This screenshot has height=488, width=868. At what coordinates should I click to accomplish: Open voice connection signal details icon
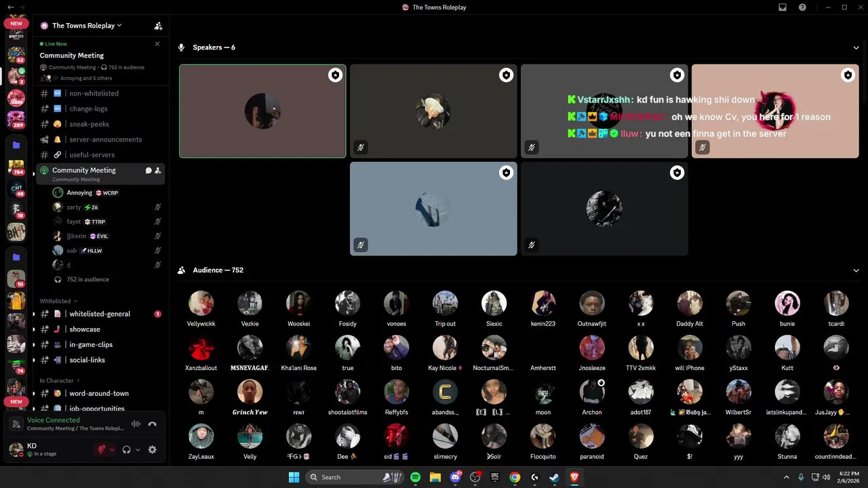coord(16,424)
